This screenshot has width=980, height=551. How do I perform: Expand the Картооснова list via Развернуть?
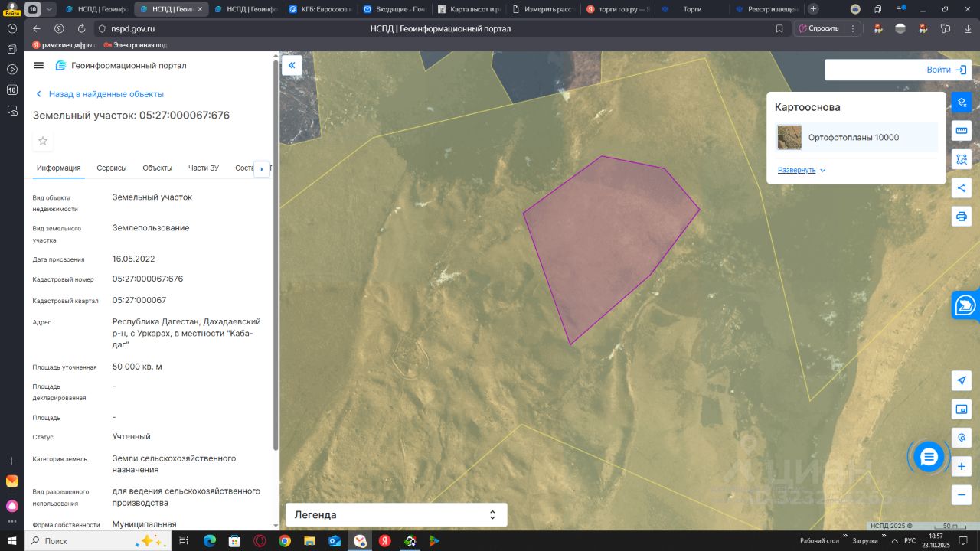[x=802, y=170]
